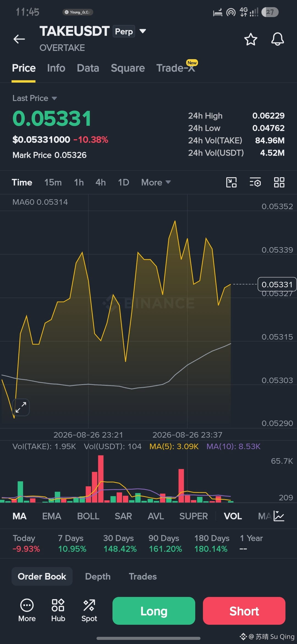Tap the Mark Price 0.05326 text

[x=50, y=155]
